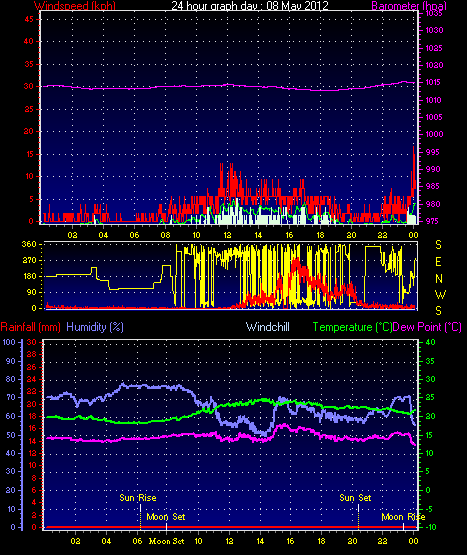Click the Barometer (hpa) axis label
This screenshot has width=467, height=555.
pyautogui.click(x=409, y=5)
